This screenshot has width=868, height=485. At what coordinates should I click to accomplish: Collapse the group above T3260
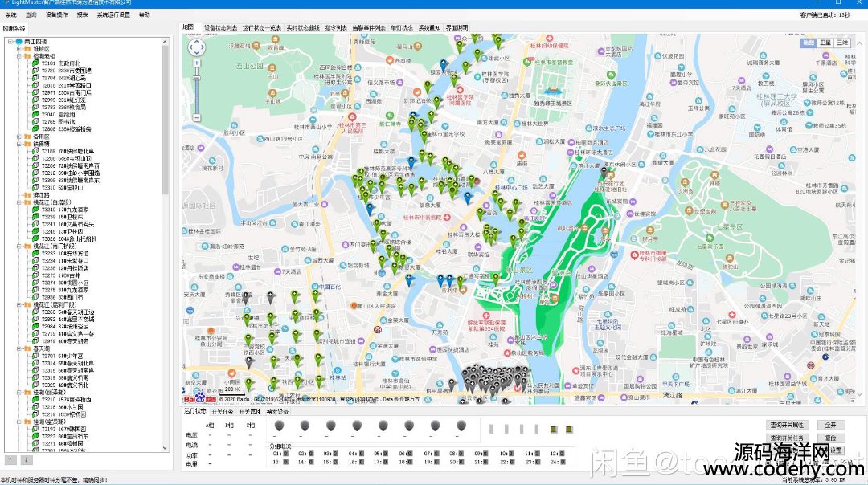click(18, 304)
